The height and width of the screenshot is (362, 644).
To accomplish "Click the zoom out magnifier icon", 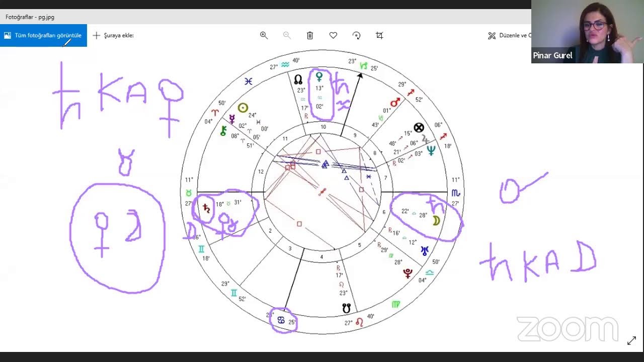I will (x=287, y=35).
